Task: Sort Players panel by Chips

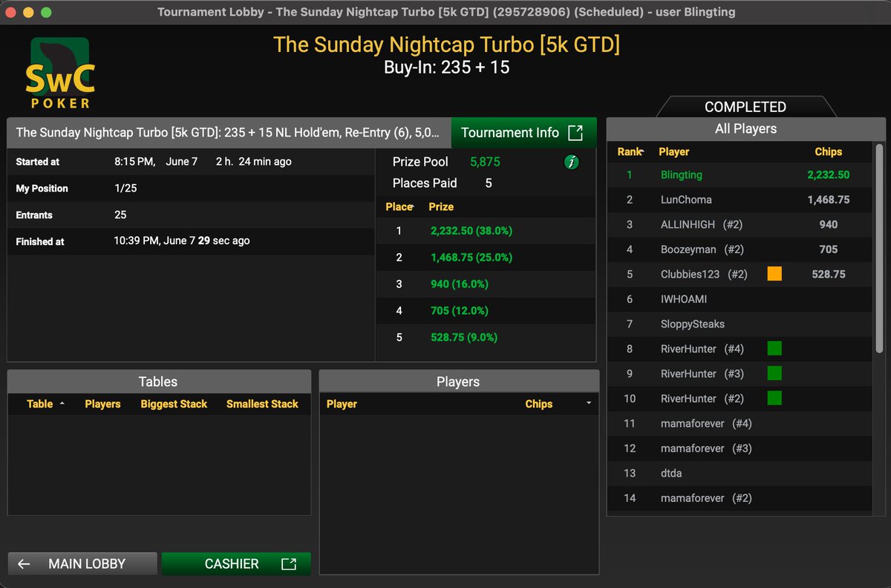Action: point(538,404)
